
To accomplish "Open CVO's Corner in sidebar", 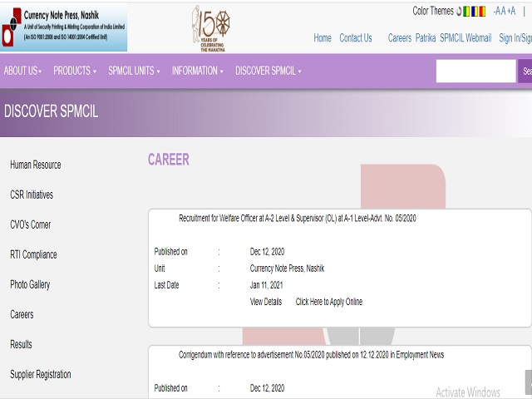I will pos(31,224).
